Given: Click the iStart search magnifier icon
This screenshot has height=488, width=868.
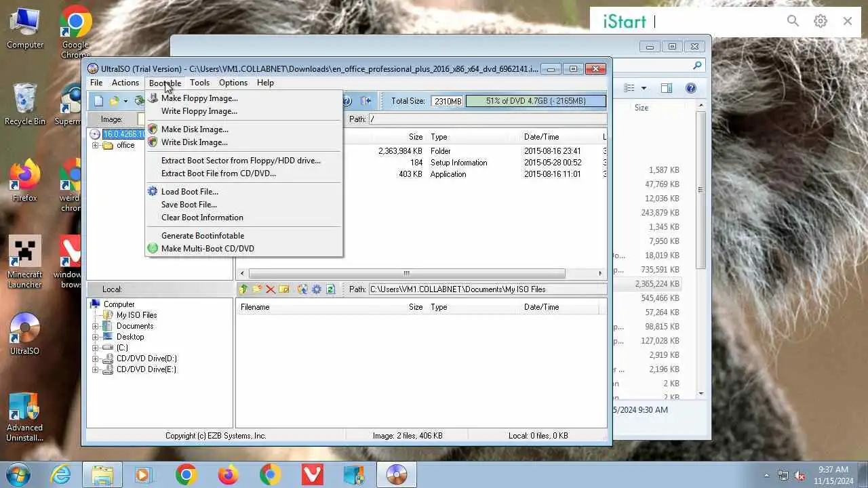Looking at the screenshot, I should [793, 21].
